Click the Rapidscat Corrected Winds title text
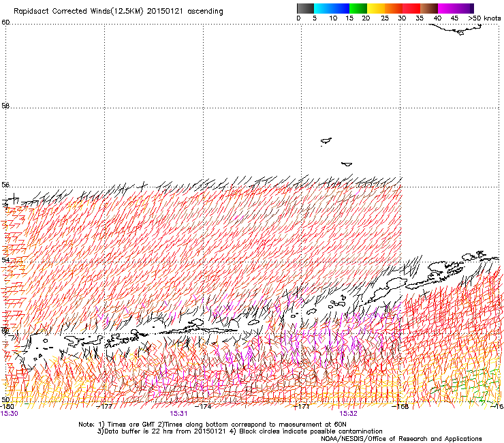 point(119,11)
